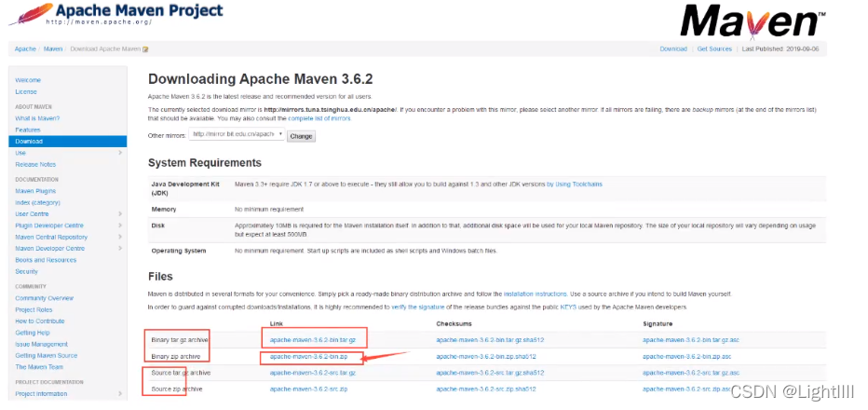Click the Downloading Apache Maven 3.6.2 heading

261,79
